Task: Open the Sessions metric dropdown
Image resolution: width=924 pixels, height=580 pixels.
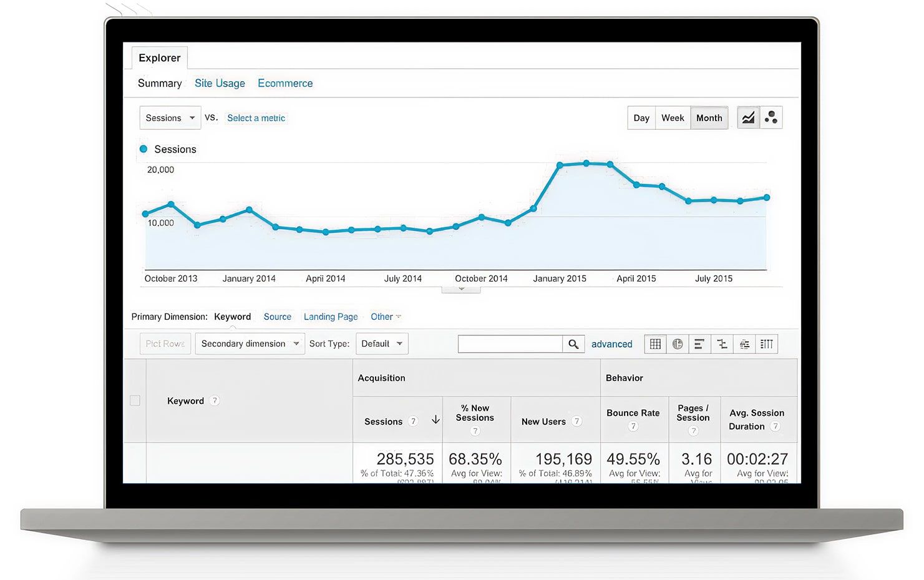Action: coord(170,118)
